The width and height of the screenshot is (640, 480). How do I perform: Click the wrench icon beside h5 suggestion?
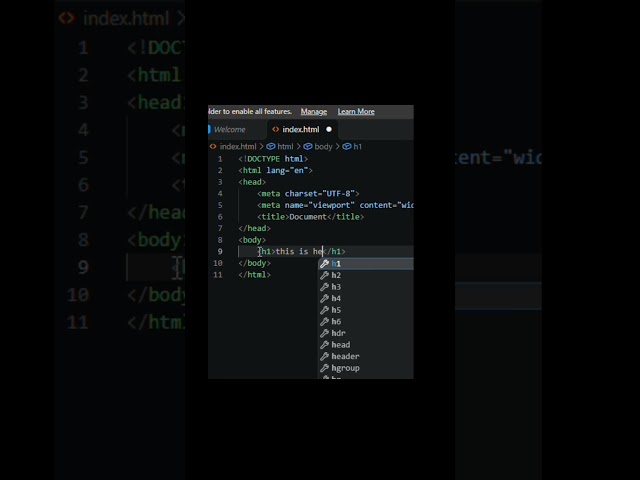tap(324, 310)
